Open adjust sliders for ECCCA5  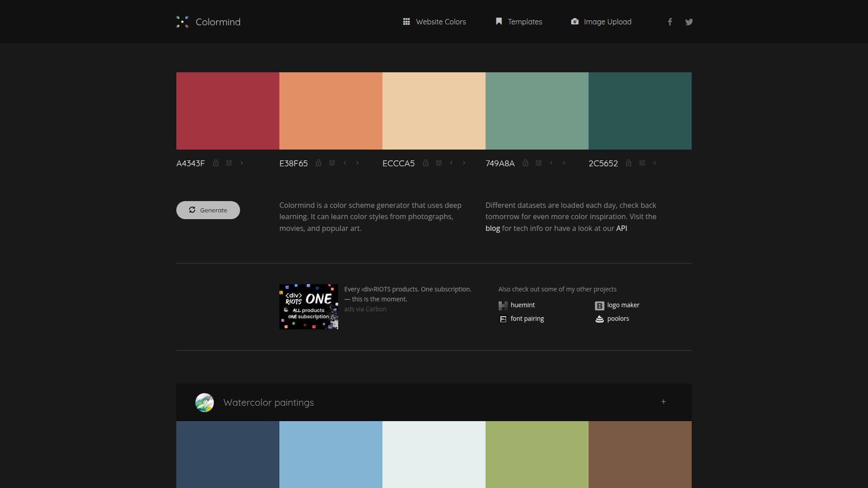(439, 163)
